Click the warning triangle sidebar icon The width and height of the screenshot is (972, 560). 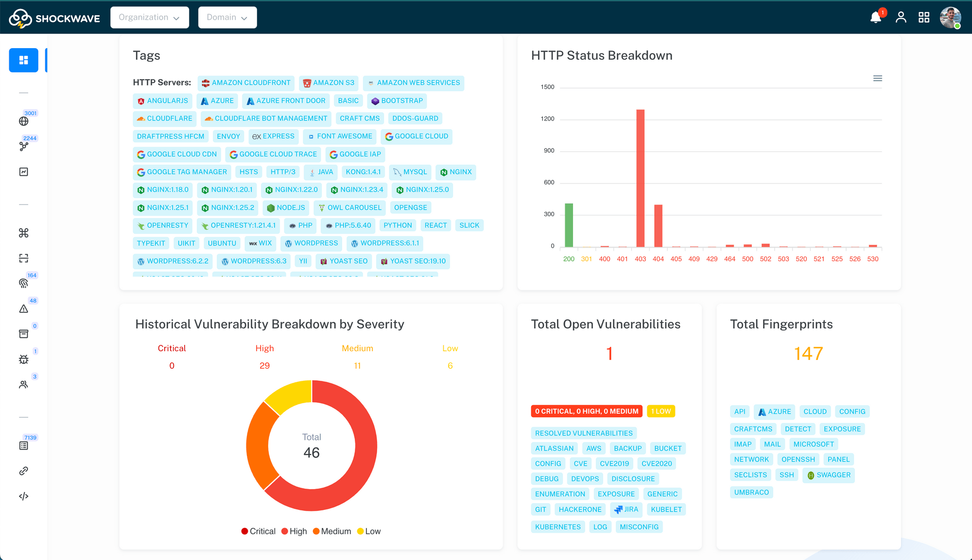click(x=23, y=309)
